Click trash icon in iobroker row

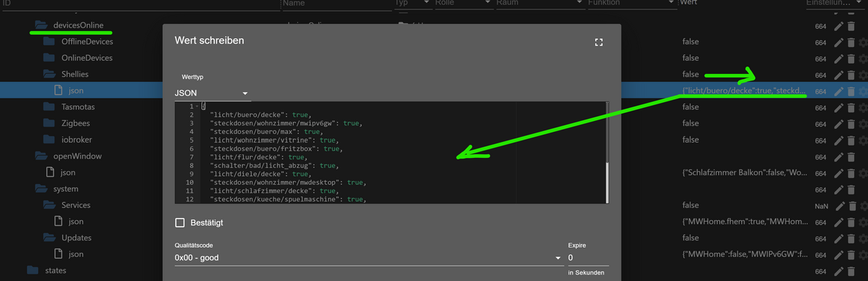tap(851, 140)
